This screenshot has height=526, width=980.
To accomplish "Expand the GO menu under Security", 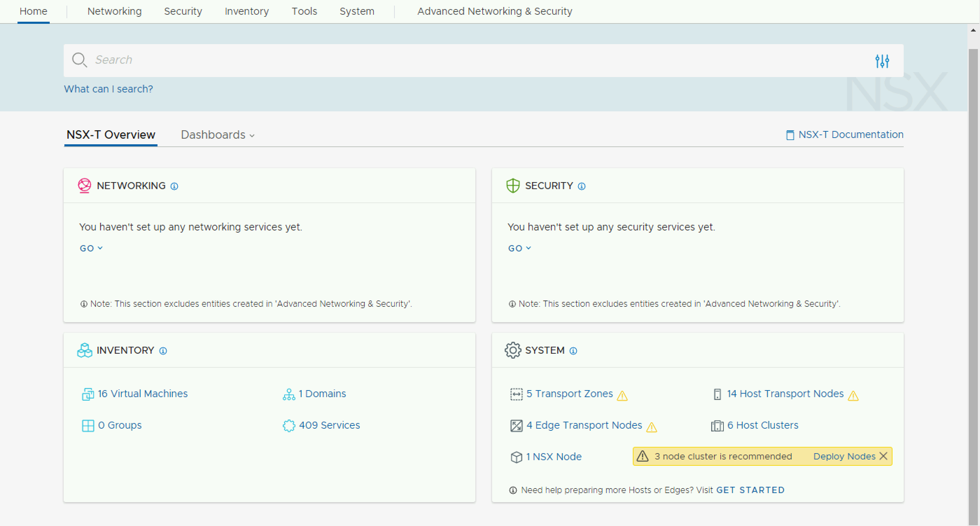I will (519, 248).
